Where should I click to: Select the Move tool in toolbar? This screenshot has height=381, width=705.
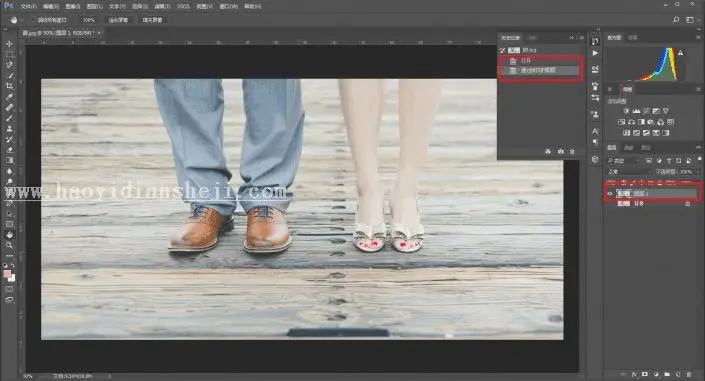point(9,44)
